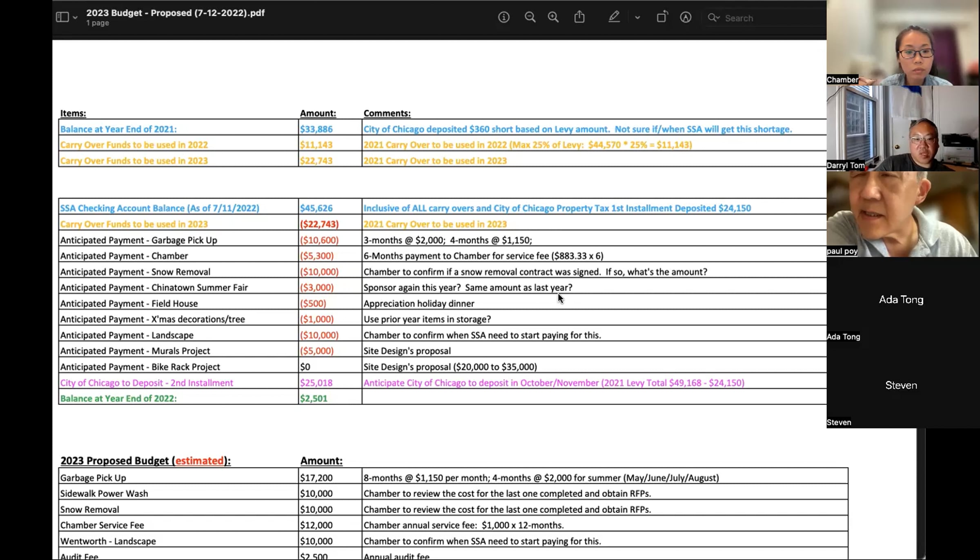Click the scrollbar at the document's right edge
The width and height of the screenshot is (980, 560).
pos(921,494)
